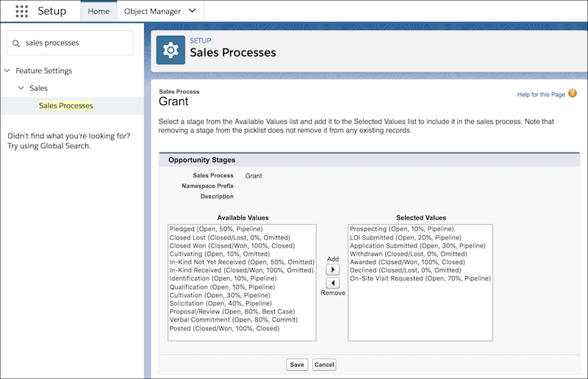Click the Cancel button
The image size is (588, 379).
(324, 364)
